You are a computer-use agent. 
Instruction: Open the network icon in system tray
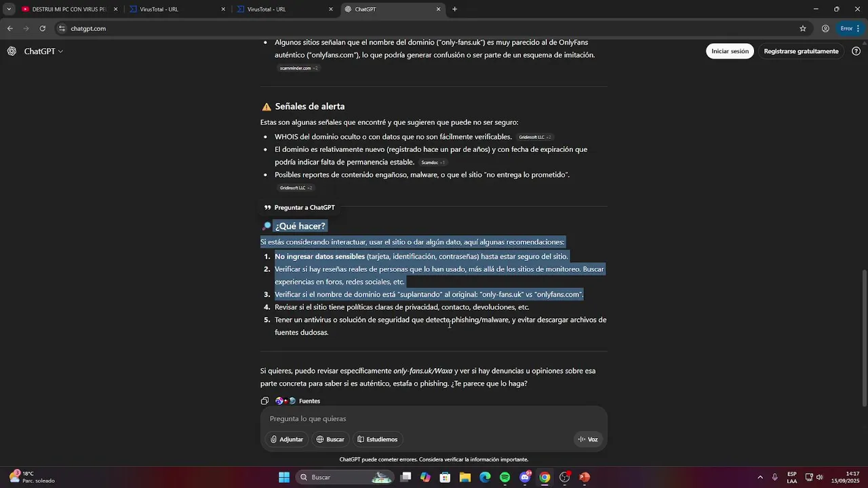pos(809,477)
